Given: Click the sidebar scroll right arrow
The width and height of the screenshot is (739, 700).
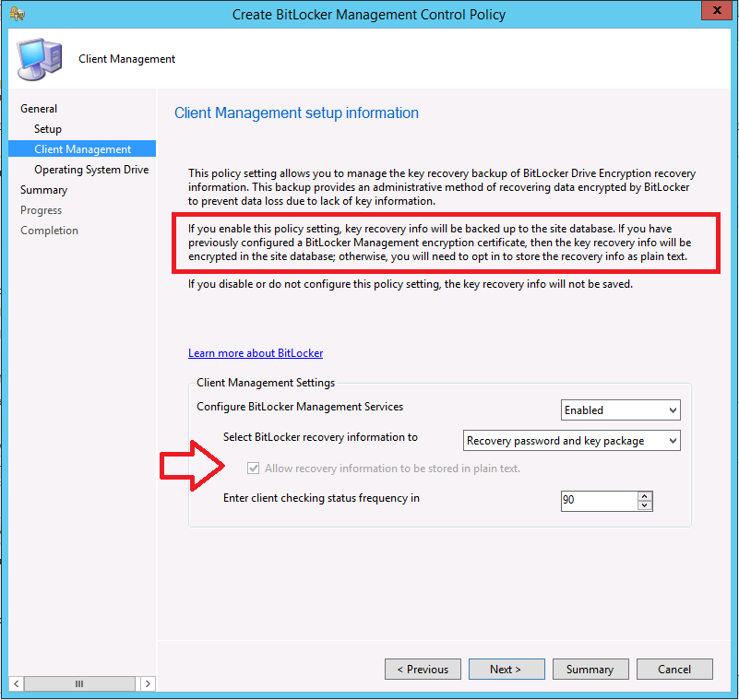Looking at the screenshot, I should [x=148, y=683].
